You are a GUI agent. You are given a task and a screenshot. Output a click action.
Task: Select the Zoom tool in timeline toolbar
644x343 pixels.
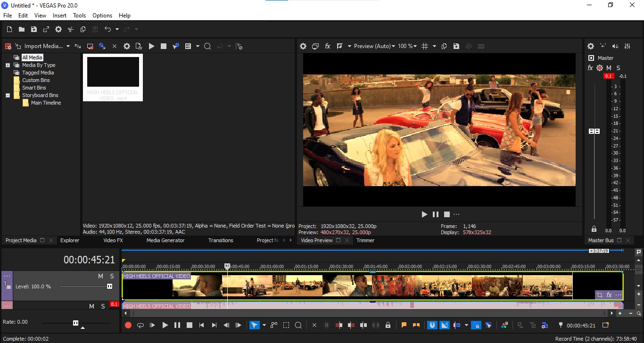pos(298,325)
